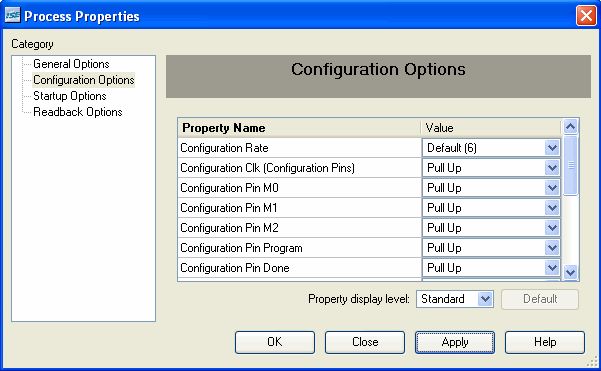Expand Configuration Pin Done dropdown

coord(552,268)
